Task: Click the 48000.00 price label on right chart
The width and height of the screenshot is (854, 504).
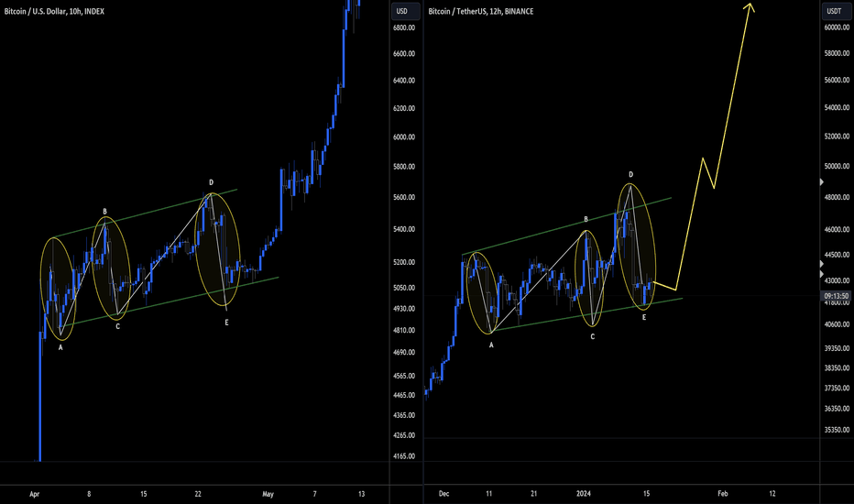Action: [838, 198]
